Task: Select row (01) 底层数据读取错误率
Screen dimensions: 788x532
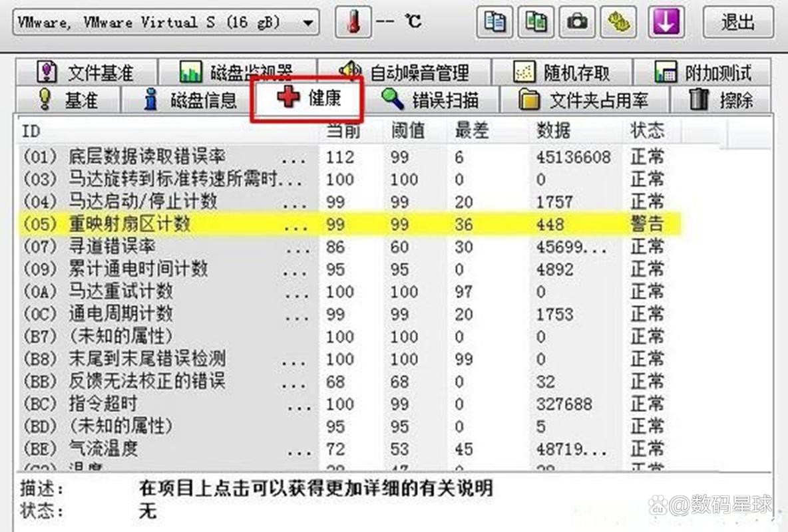Action: tap(349, 157)
